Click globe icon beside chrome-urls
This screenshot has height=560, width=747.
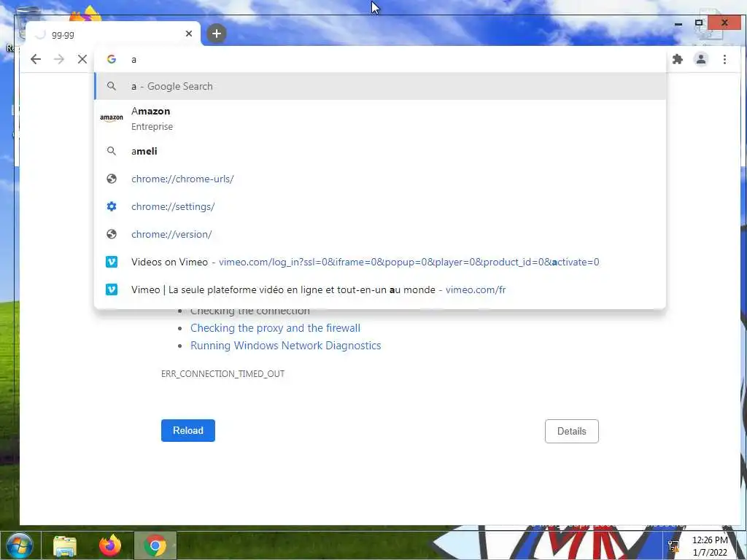tap(112, 179)
